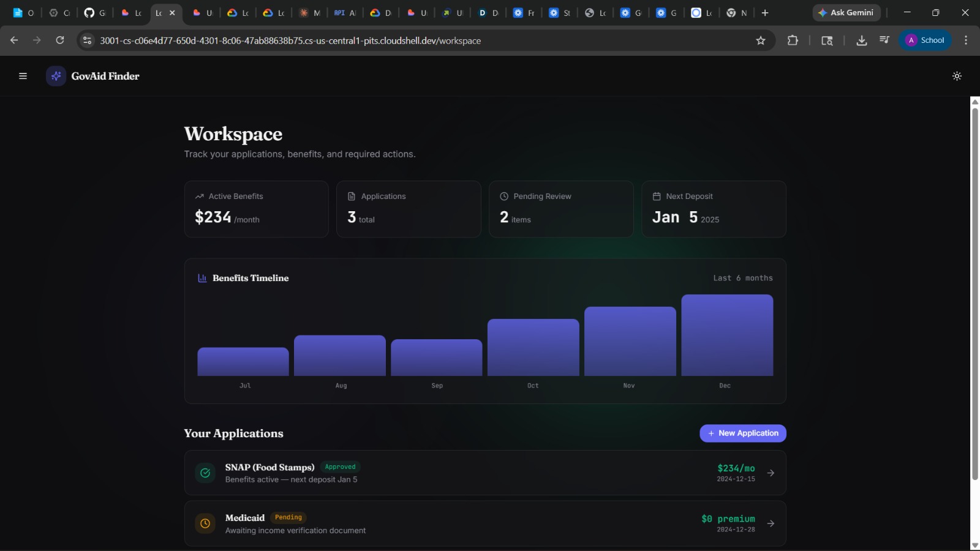Open browser downloads
The width and height of the screenshot is (980, 551).
(x=861, y=40)
